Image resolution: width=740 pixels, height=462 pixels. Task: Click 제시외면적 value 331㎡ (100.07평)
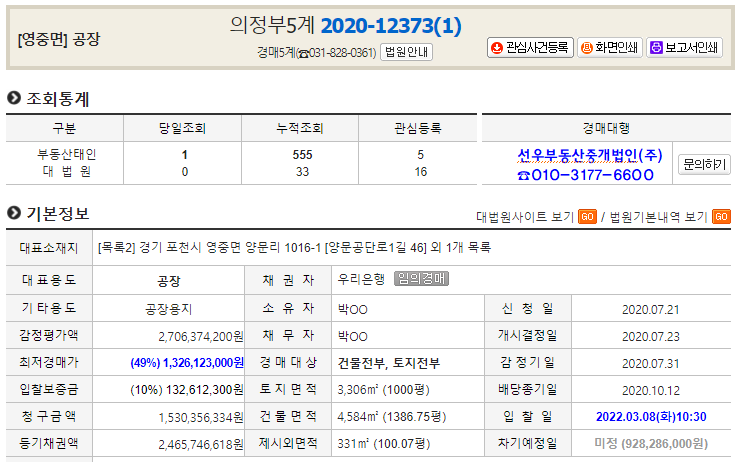coord(384,444)
